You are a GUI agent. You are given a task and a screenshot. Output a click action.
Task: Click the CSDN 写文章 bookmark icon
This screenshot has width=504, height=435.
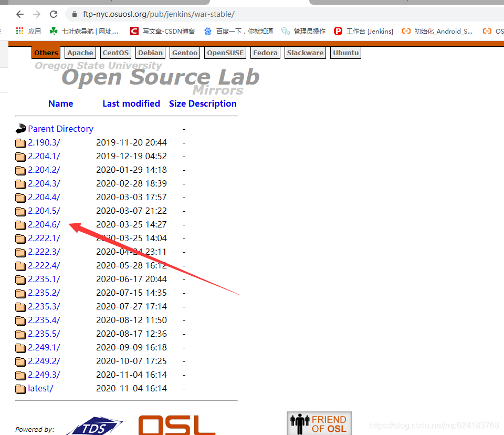pos(133,31)
